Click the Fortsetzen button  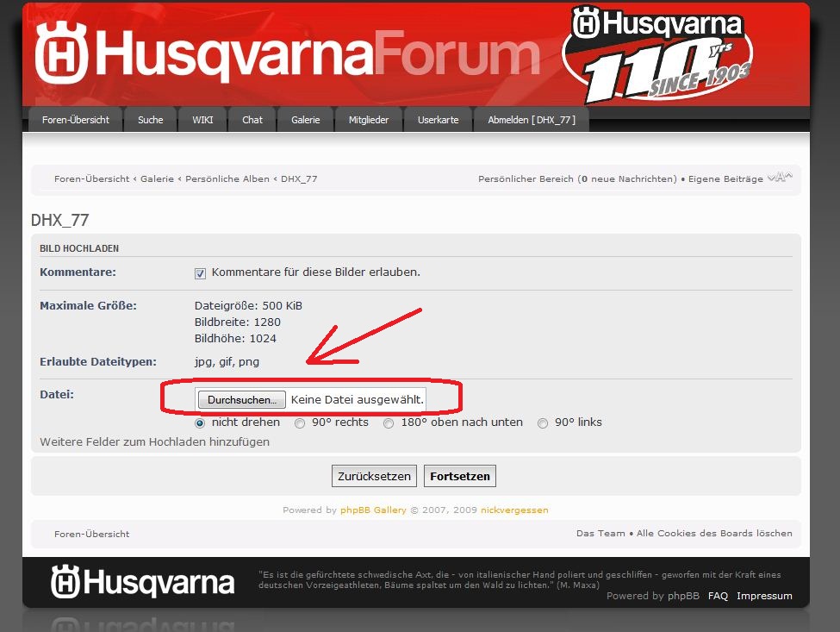pyautogui.click(x=460, y=476)
